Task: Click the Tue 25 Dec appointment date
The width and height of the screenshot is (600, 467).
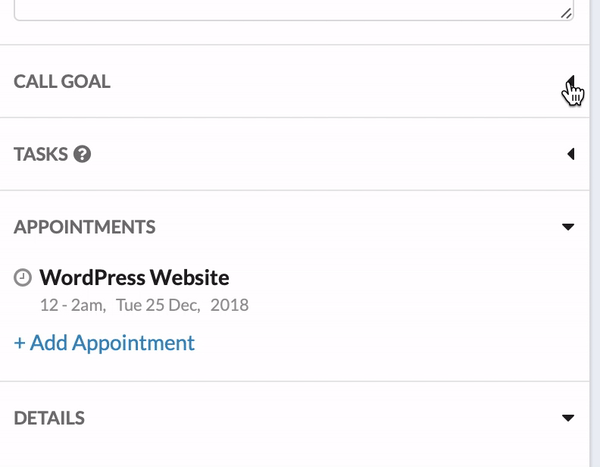Action: 158,305
